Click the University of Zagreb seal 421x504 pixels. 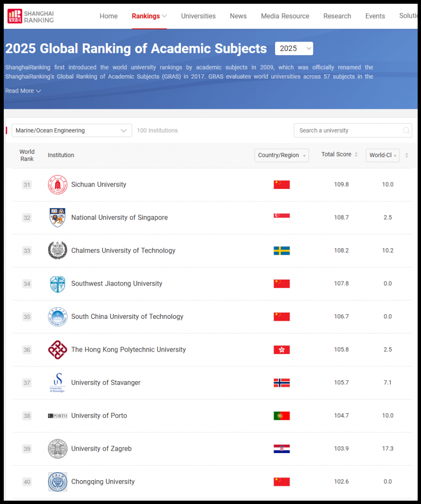coord(58,449)
